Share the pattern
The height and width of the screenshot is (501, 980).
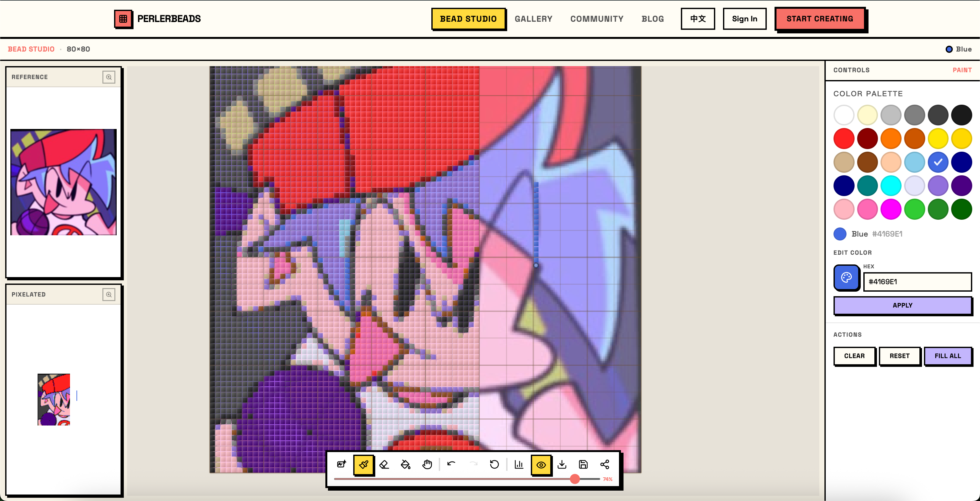604,464
